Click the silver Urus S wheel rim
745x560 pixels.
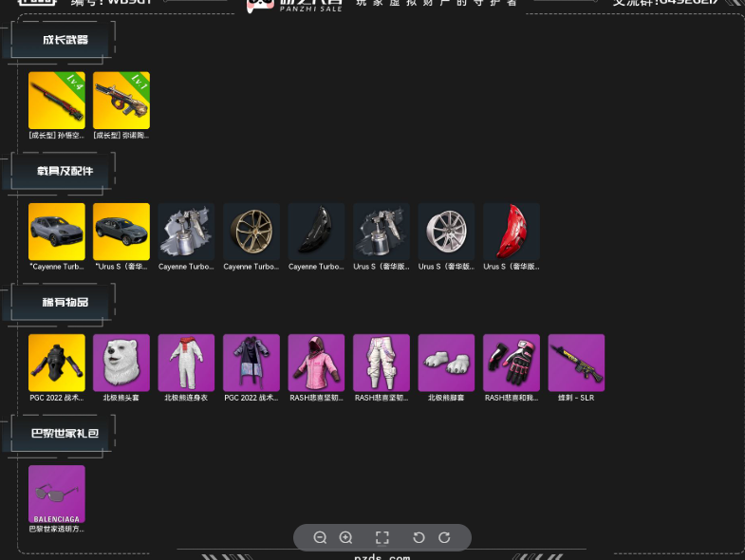(446, 232)
